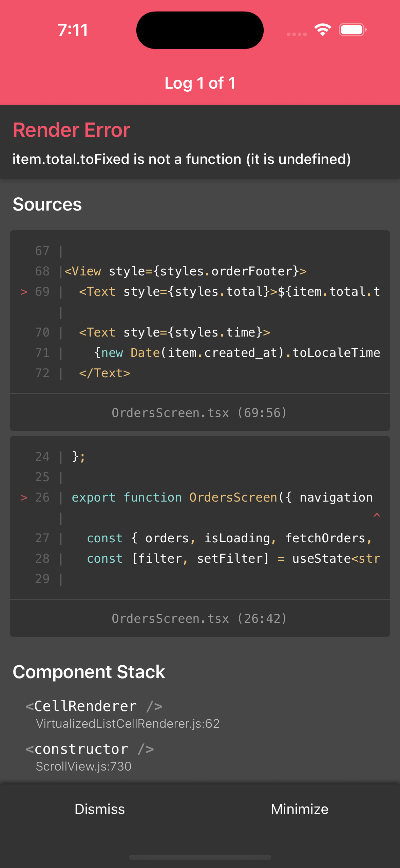Expand the Component Stack section heading
Screen dimensions: 400x868
coord(89,672)
